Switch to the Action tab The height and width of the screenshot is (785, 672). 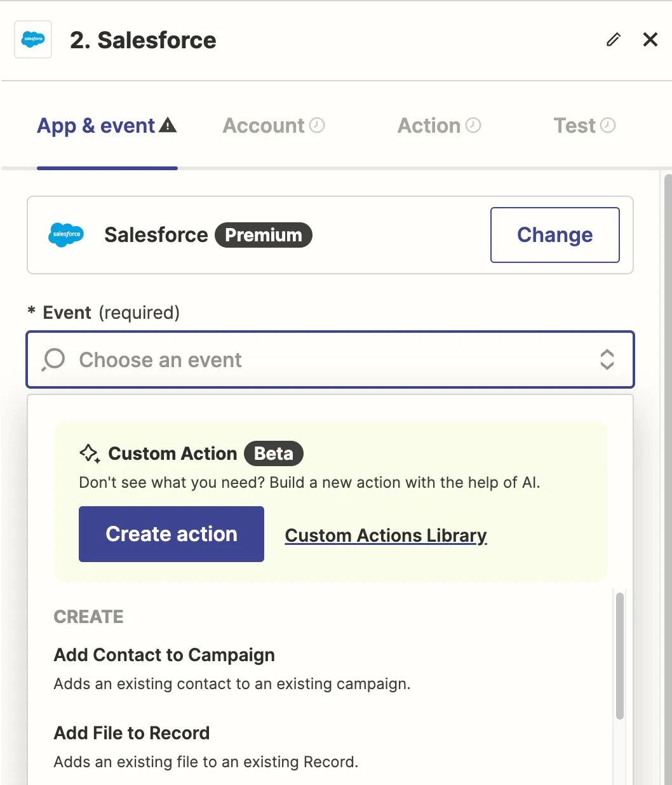(439, 126)
